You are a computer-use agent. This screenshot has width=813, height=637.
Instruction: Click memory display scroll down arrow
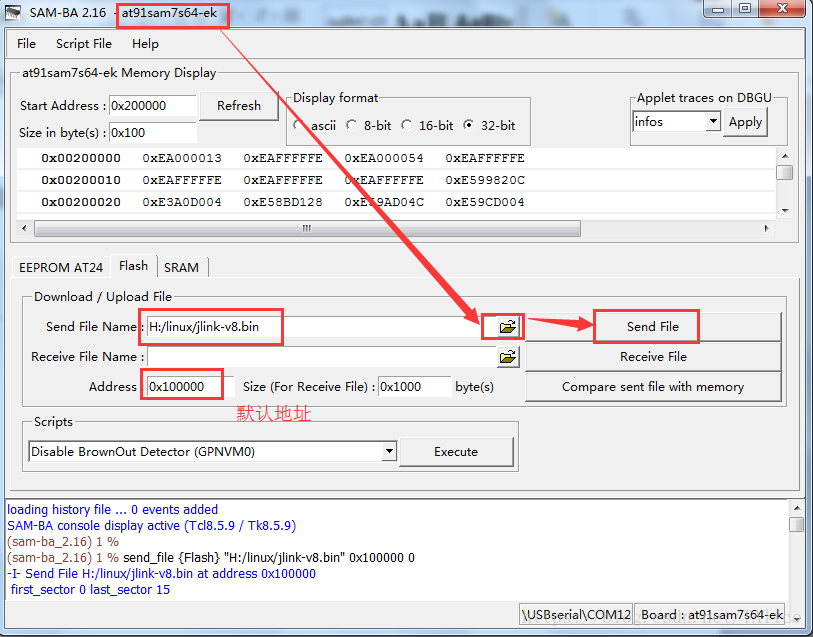tap(785, 210)
